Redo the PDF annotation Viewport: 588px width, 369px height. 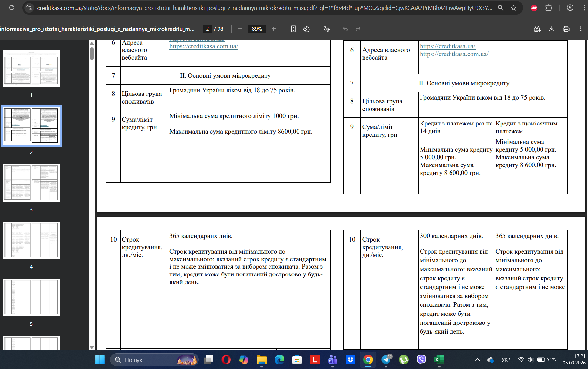[358, 29]
